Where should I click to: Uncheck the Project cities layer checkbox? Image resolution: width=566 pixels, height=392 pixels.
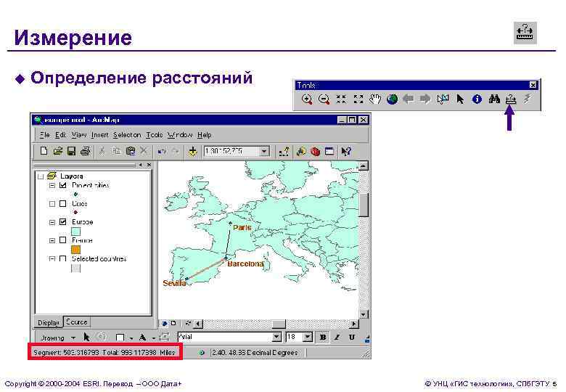pos(63,185)
